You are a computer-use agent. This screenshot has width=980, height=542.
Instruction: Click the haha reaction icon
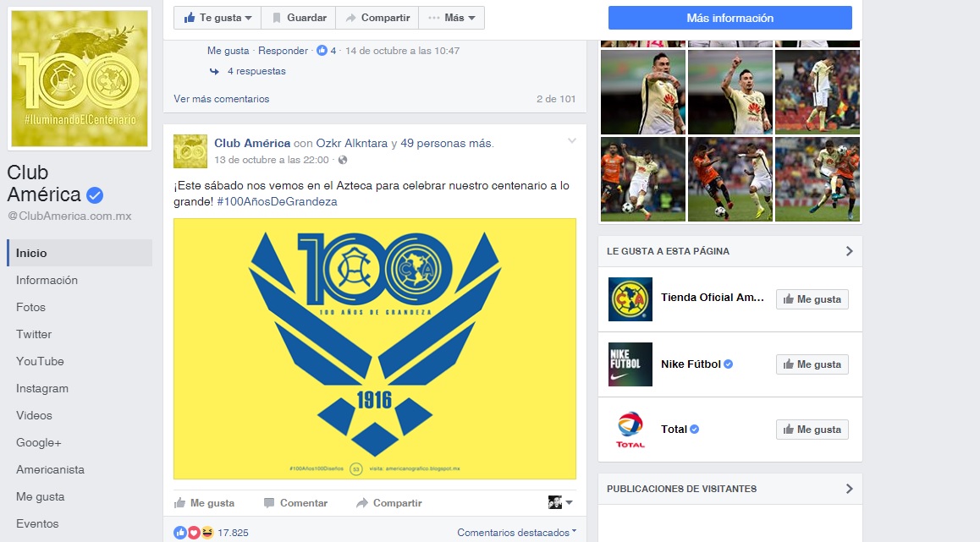(x=206, y=533)
